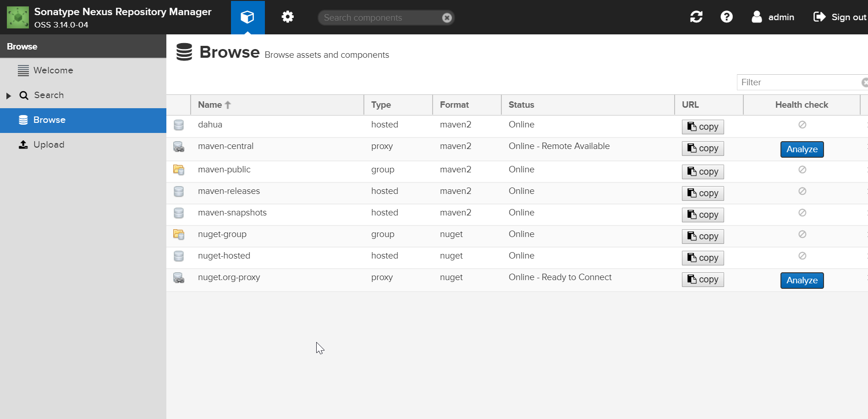Click the dahua hosted repository icon
This screenshot has width=868, height=419.
click(179, 125)
